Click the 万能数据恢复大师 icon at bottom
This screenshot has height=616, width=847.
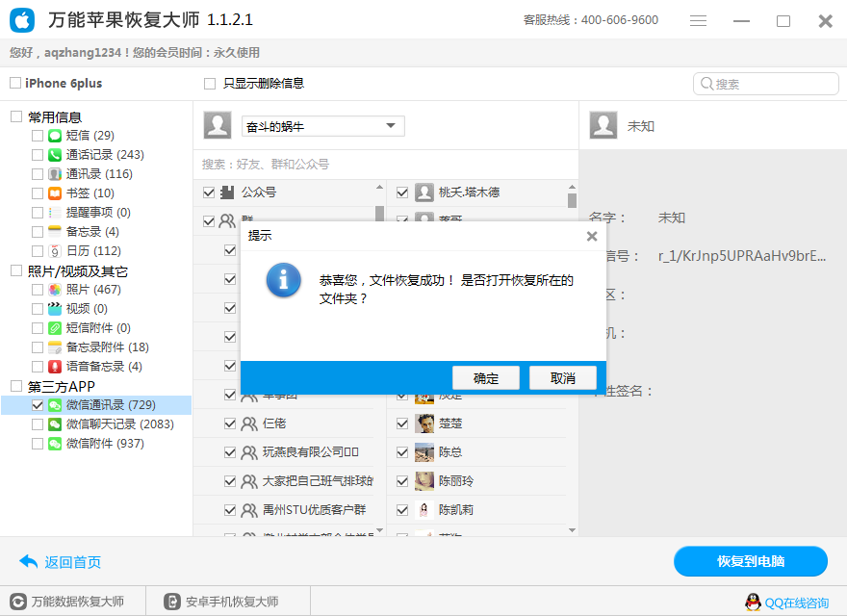pyautogui.click(x=18, y=602)
